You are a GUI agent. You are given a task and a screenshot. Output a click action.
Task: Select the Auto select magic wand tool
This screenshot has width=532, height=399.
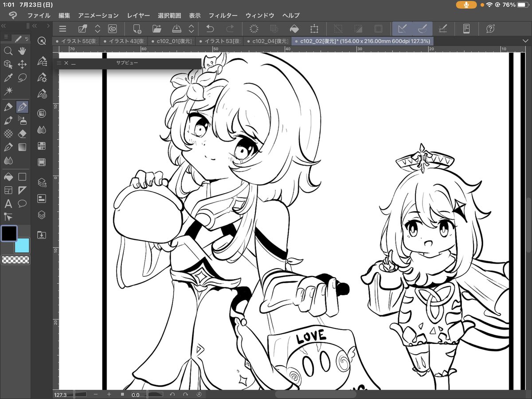click(8, 91)
